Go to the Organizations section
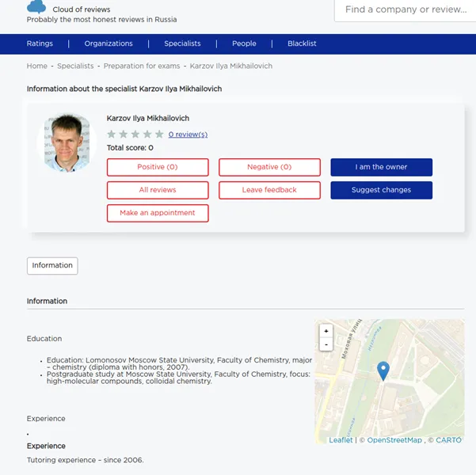 [x=109, y=44]
